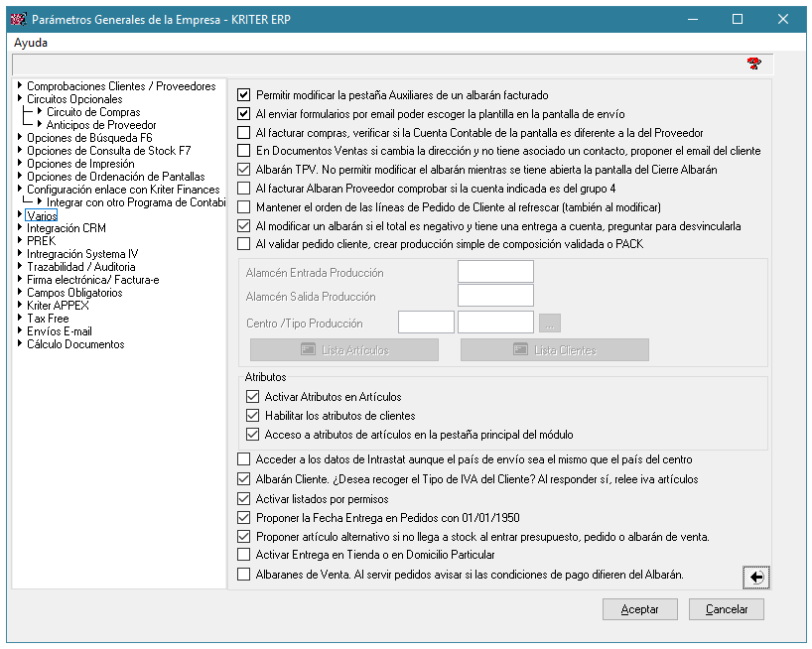Select Campos Obligatorios in the tree
Screen dimensions: 812x649
[x=74, y=293]
